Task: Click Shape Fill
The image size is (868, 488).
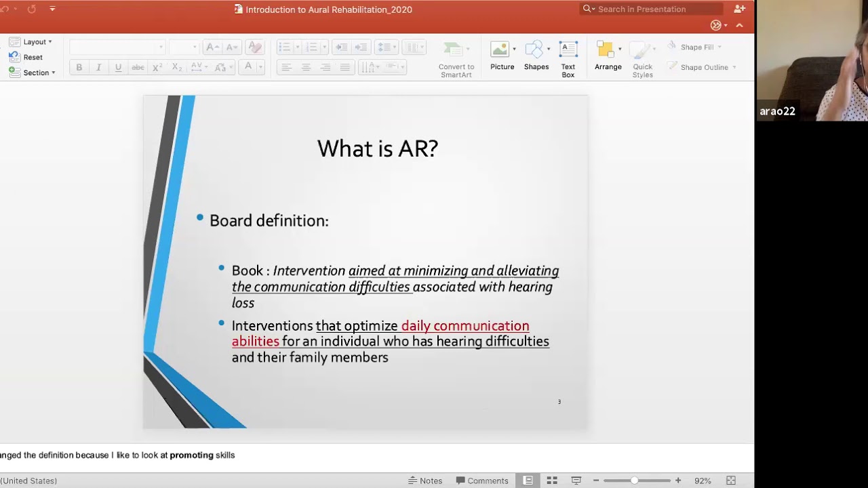Action: click(x=694, y=47)
